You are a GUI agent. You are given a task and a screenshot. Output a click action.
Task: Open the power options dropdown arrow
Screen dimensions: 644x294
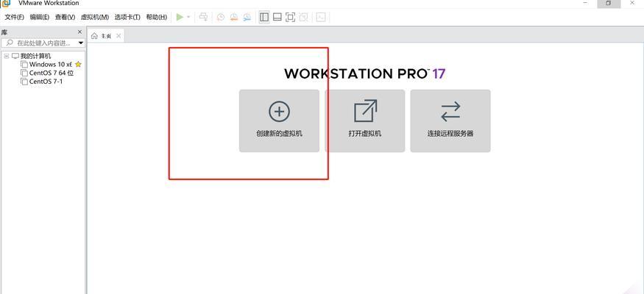point(188,17)
